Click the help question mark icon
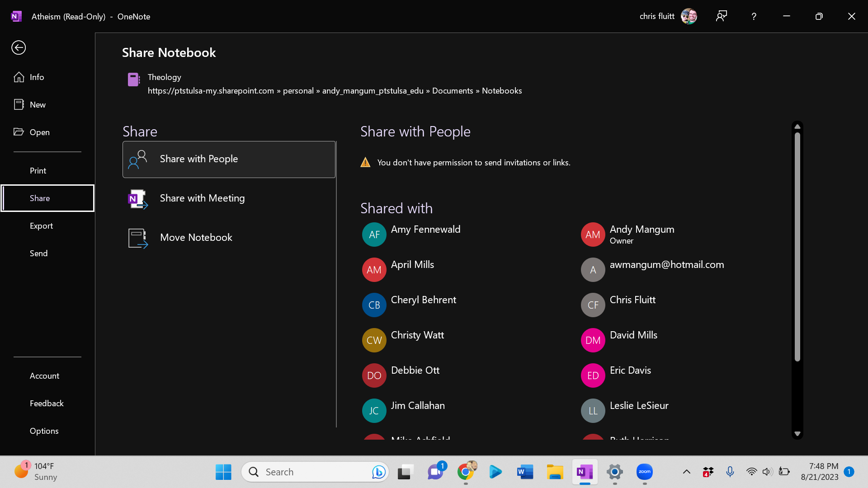The image size is (868, 488). pos(754,16)
